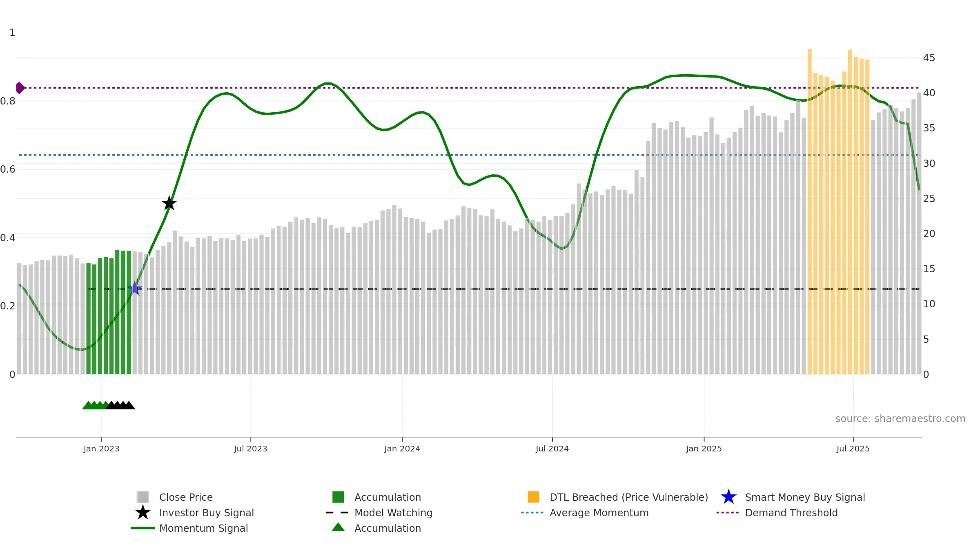Click the blue star legend icon

(x=728, y=497)
